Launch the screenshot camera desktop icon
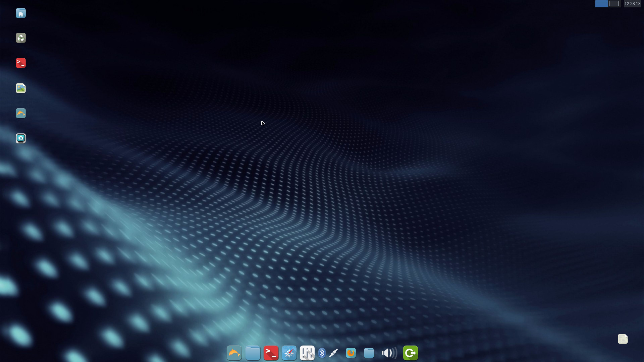Screen dimensions: 644x362 tap(21, 138)
